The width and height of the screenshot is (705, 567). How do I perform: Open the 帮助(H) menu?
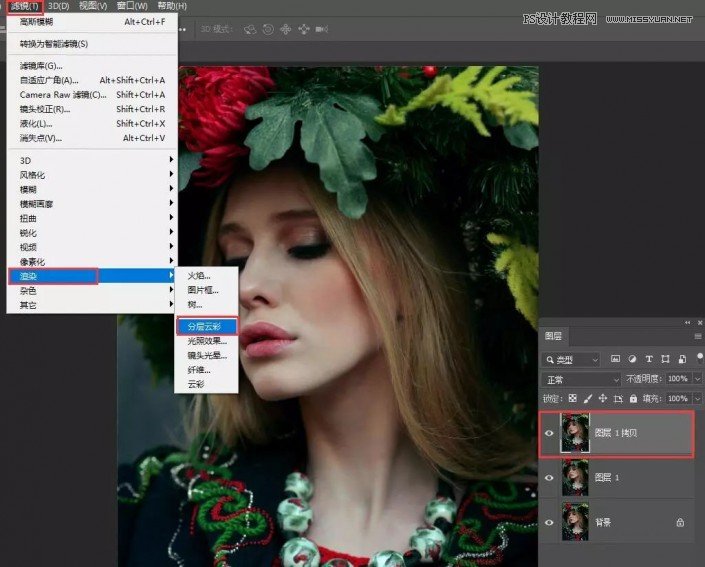(x=172, y=6)
